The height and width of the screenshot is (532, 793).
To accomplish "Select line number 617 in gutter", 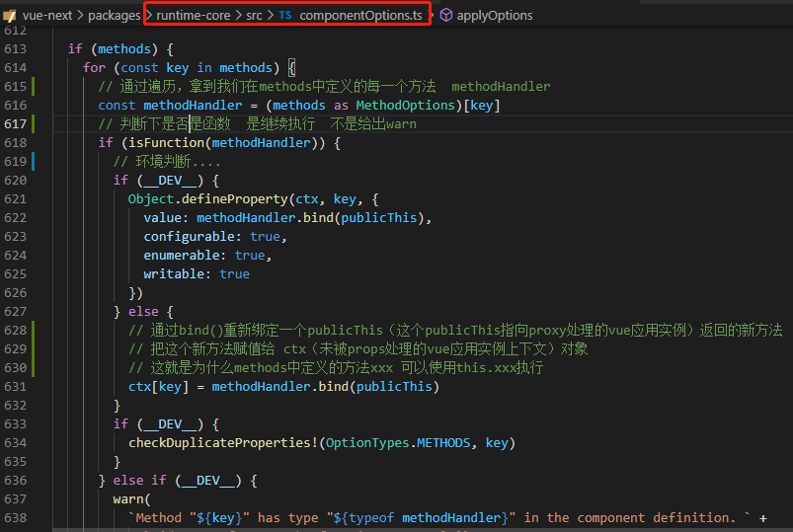I will (x=15, y=124).
